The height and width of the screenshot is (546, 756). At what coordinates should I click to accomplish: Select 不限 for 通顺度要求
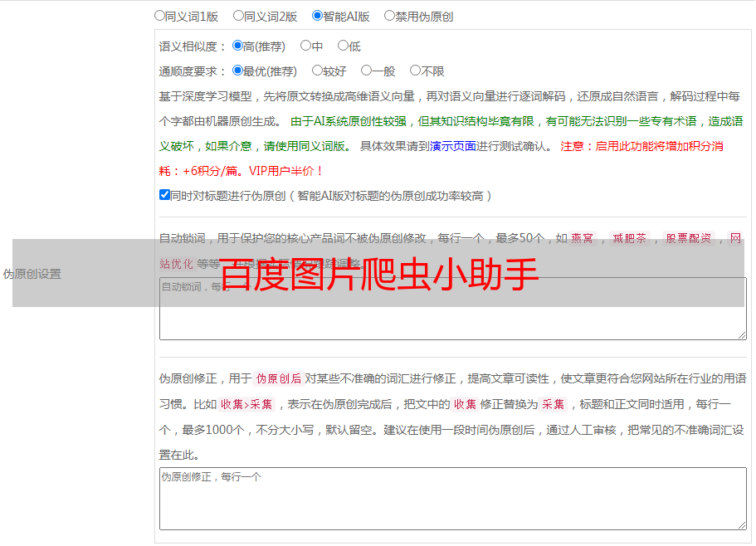(415, 71)
